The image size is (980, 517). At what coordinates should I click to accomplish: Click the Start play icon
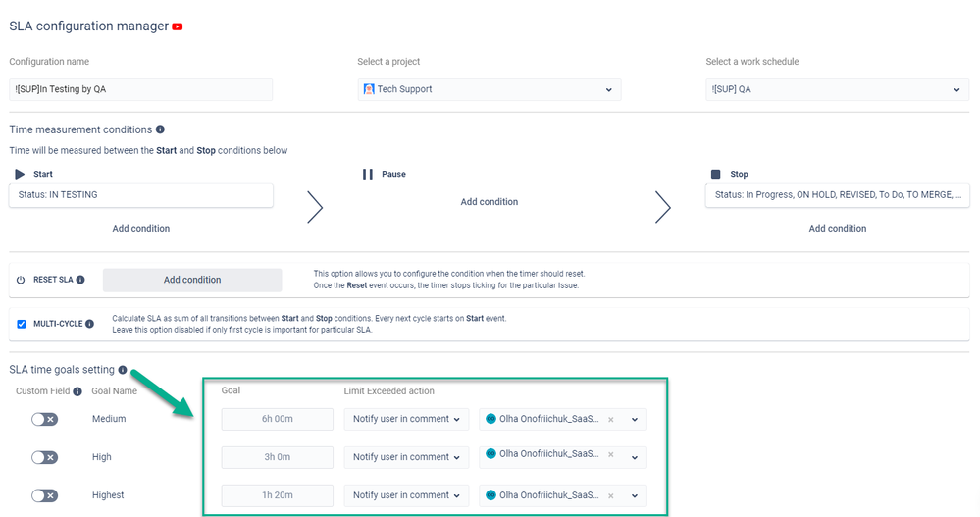click(x=20, y=174)
